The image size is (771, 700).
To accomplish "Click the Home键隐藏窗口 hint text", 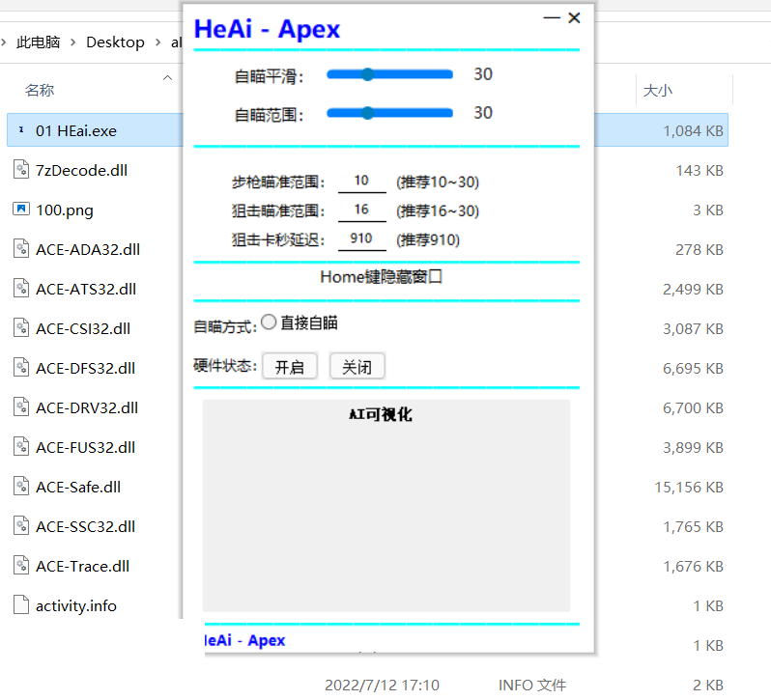I will 382,277.
